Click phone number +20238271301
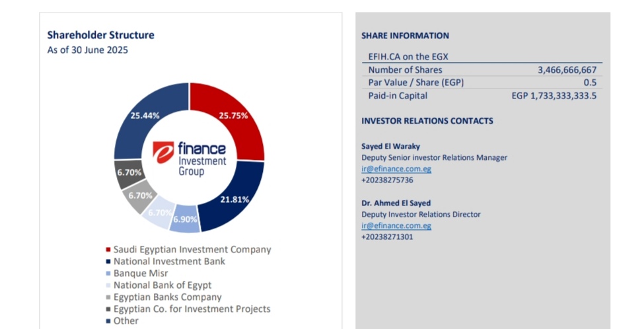 point(387,237)
